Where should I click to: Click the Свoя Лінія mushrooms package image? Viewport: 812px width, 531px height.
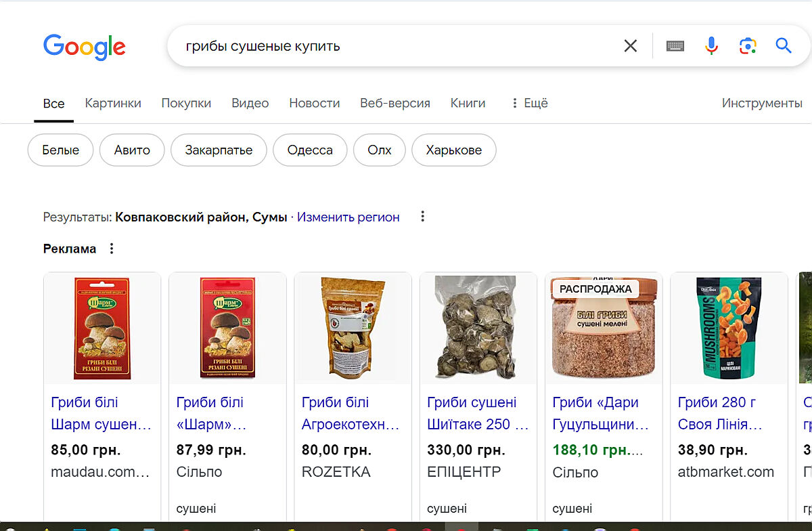pos(729,327)
